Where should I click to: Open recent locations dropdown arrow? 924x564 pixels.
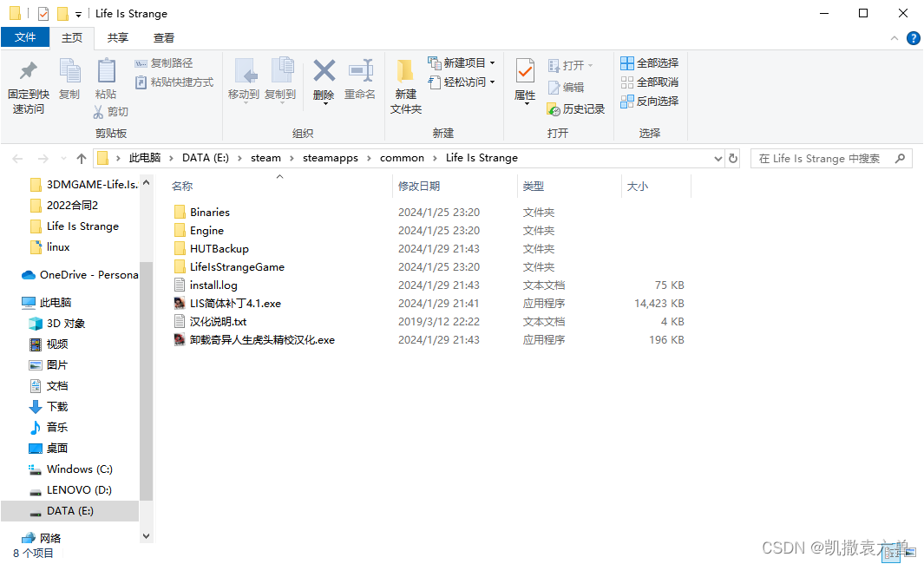[63, 159]
